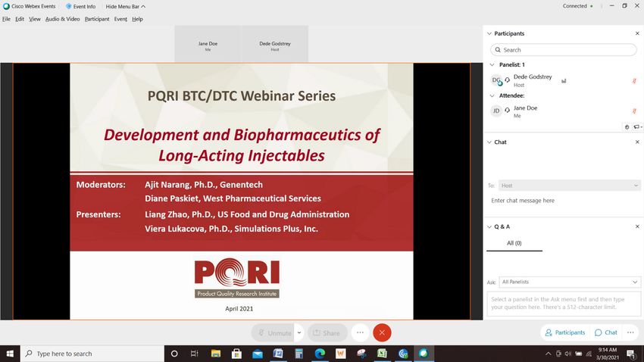Image resolution: width=644 pixels, height=362 pixels.
Task: Click the Unmute button
Action: 273,333
